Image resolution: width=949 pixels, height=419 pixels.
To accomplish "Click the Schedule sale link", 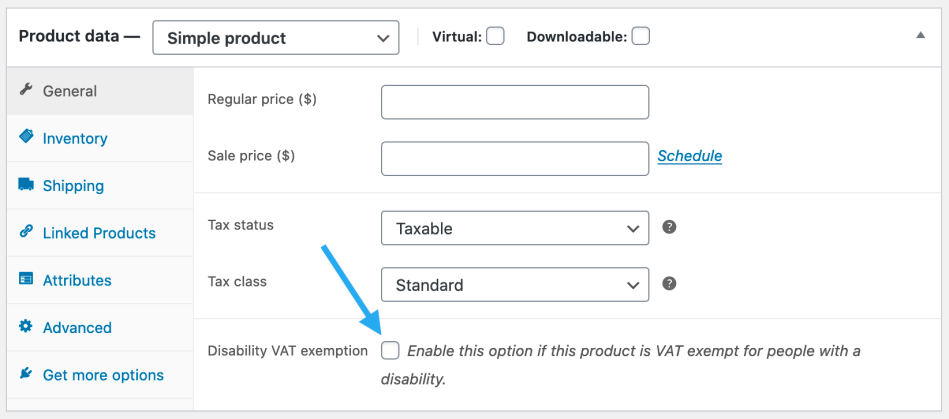I will pos(689,156).
